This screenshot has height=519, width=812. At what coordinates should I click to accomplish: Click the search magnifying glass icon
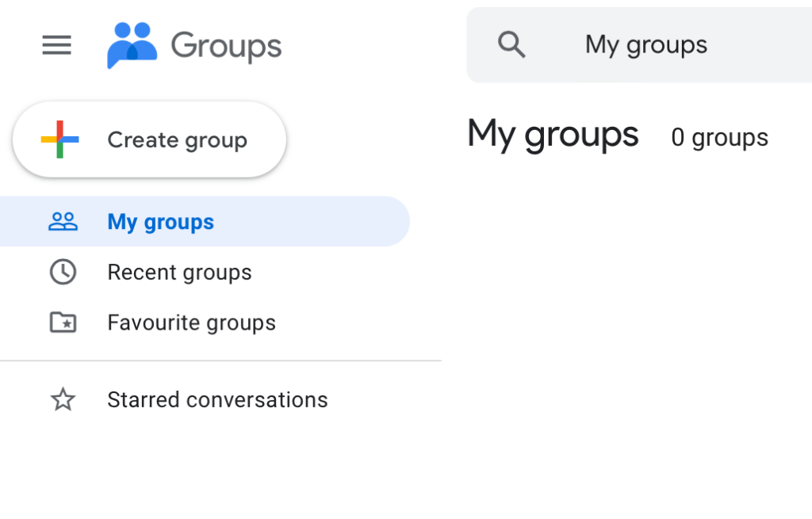(x=511, y=44)
